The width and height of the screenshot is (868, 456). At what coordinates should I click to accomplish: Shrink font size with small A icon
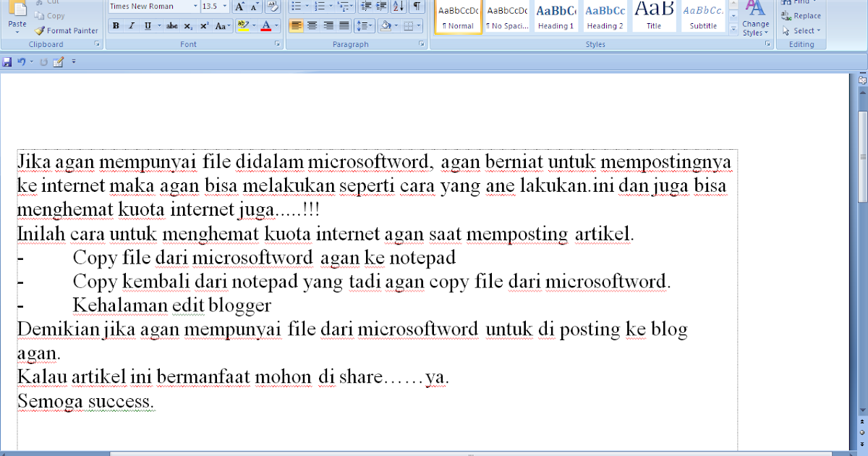(255, 7)
